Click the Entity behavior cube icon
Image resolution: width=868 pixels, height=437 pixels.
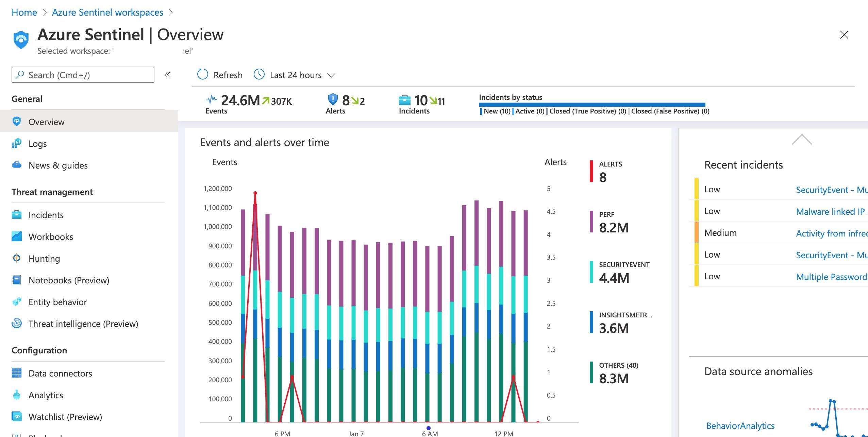pos(16,302)
